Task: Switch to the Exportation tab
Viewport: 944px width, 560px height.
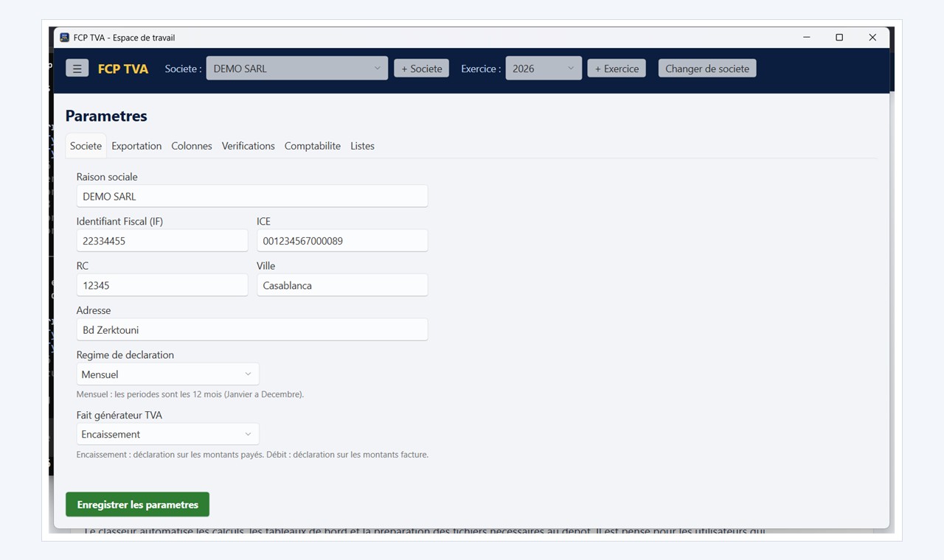Action: pos(136,146)
